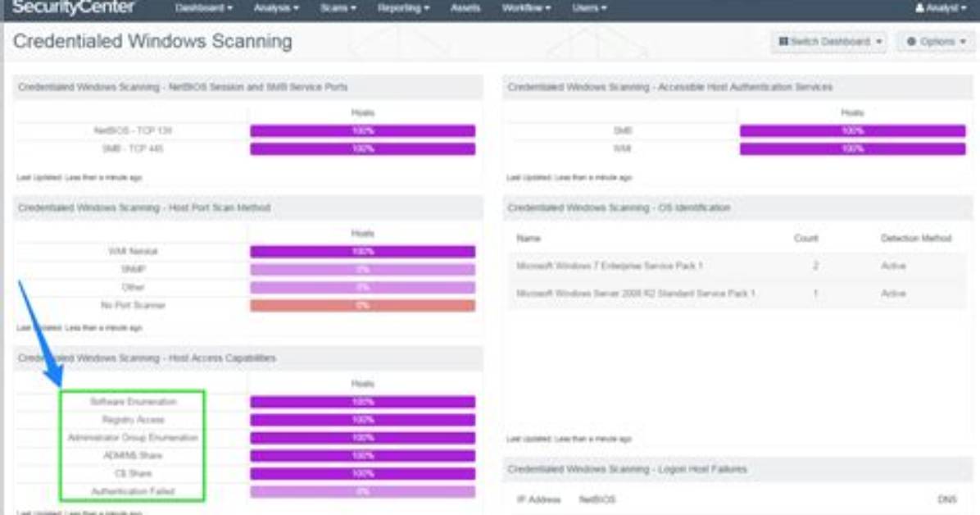
Task: Select the Software Enumeration label
Action: (133, 402)
